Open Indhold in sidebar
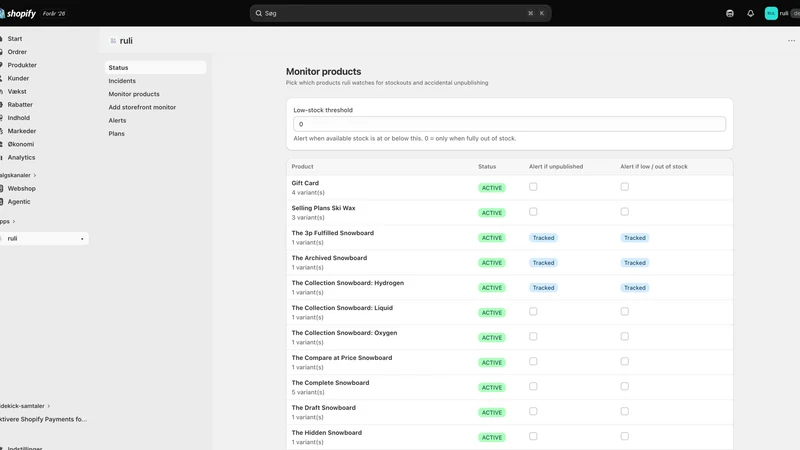This screenshot has width=800, height=450. coord(18,118)
